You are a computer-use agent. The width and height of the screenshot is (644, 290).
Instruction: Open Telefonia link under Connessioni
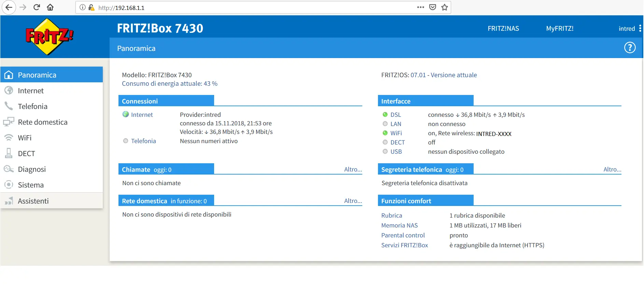(143, 141)
